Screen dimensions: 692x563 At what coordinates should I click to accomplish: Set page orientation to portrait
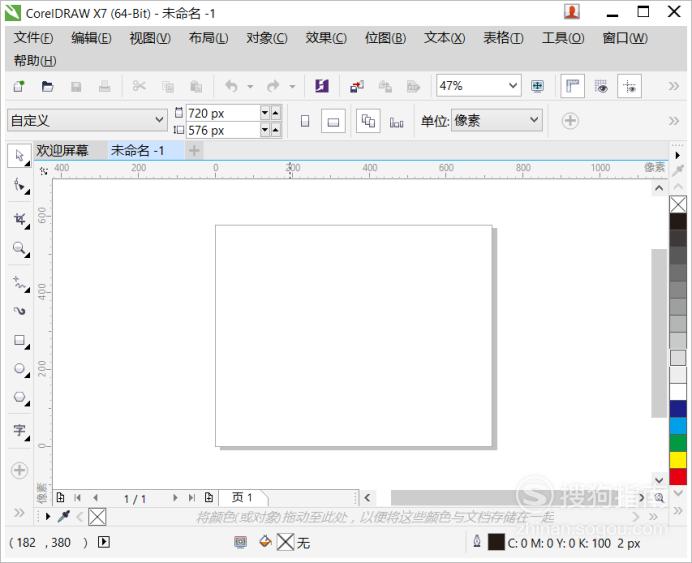click(305, 121)
